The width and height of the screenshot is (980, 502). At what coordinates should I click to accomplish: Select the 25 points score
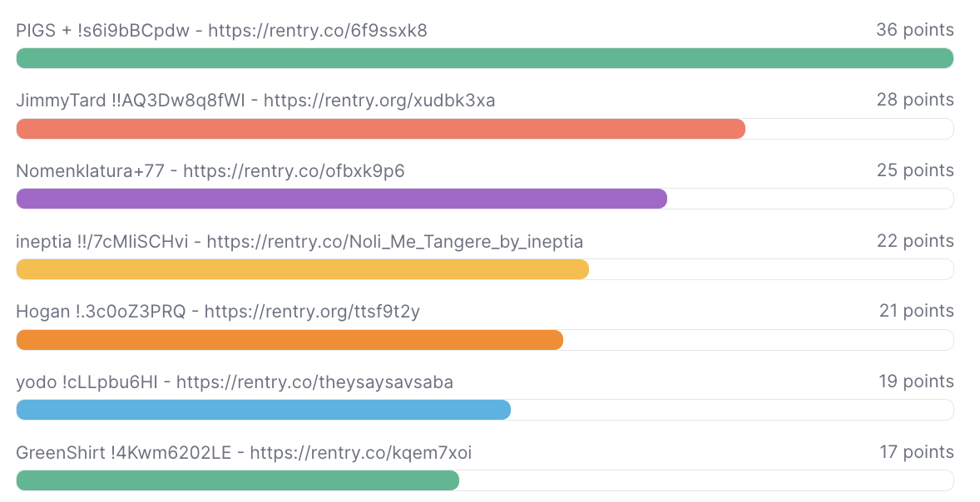(x=914, y=170)
